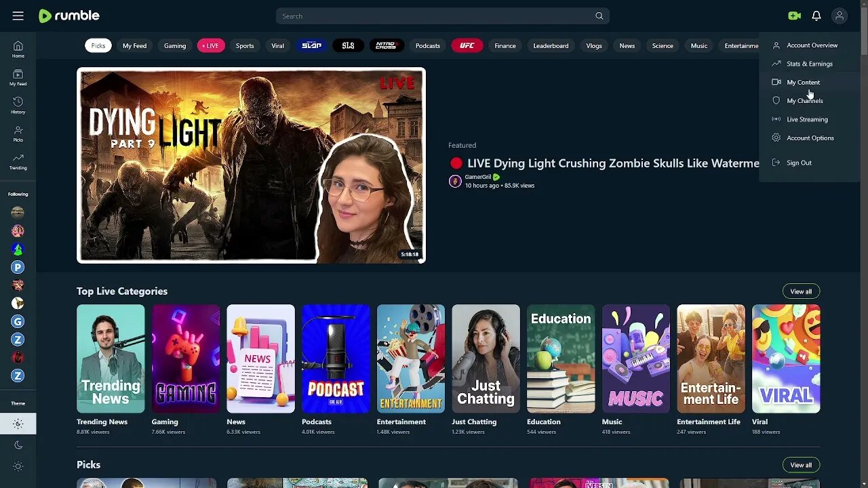868x488 pixels.
Task: Open Picks in the sidebar
Action: coord(18,134)
